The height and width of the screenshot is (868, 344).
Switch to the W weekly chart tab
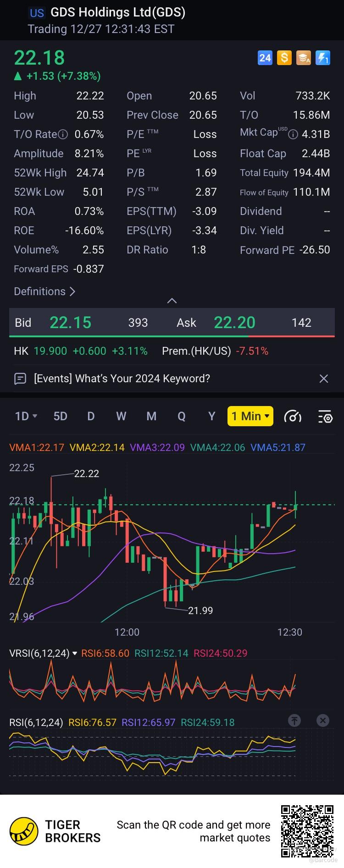pos(121,416)
